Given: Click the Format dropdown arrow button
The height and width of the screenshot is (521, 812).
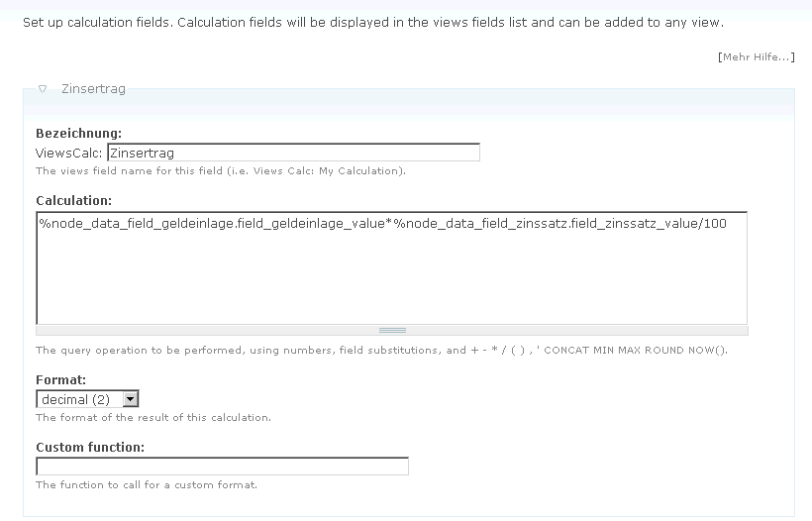Looking at the screenshot, I should pos(131,399).
